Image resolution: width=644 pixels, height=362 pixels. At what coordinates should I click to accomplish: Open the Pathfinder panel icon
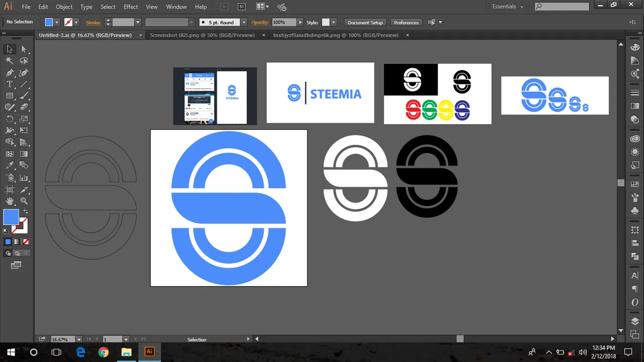point(635,256)
